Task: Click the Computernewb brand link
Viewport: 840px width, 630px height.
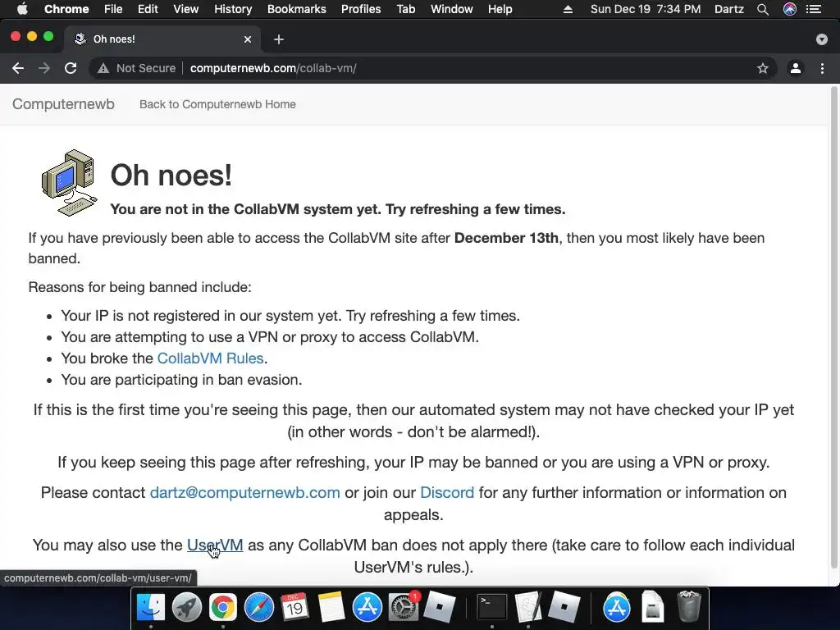Action: point(63,104)
